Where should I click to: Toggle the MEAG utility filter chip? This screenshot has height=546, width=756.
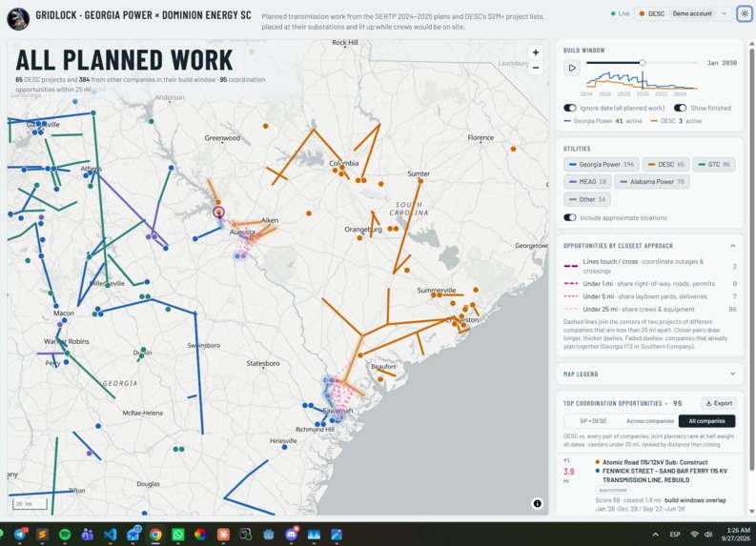coord(587,182)
